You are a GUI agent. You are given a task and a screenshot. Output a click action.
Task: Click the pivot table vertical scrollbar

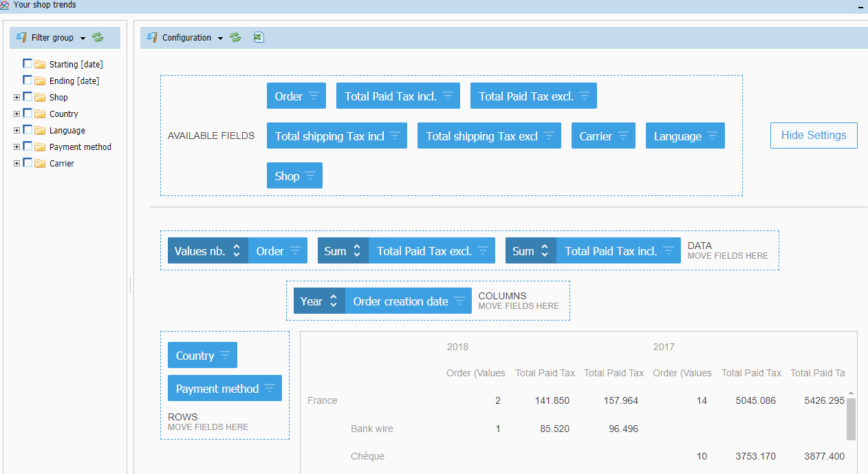[x=850, y=418]
